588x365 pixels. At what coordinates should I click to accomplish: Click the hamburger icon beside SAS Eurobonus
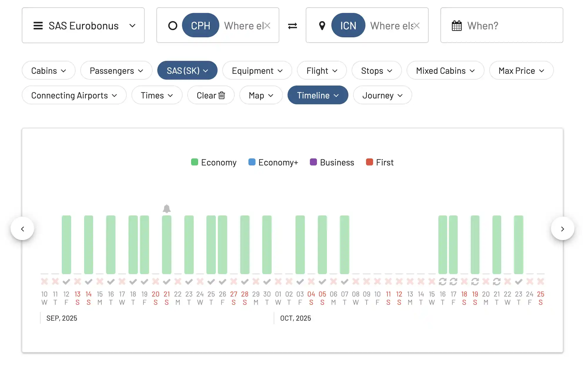[x=38, y=26]
